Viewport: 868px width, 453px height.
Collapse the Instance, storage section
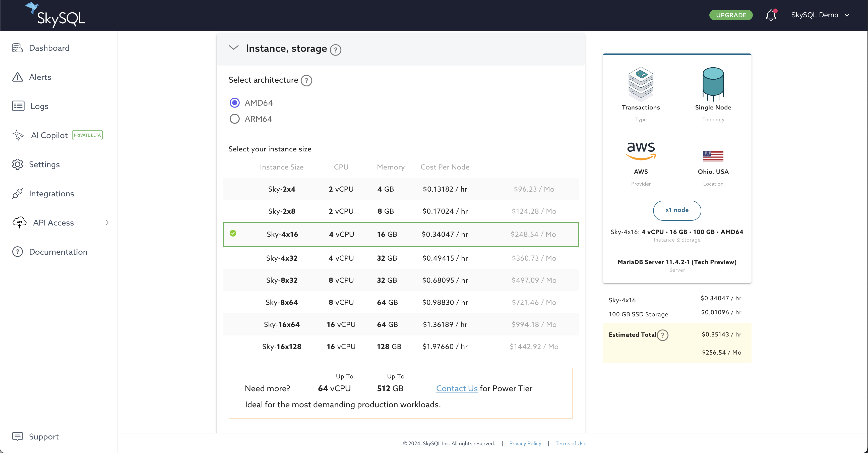click(233, 48)
